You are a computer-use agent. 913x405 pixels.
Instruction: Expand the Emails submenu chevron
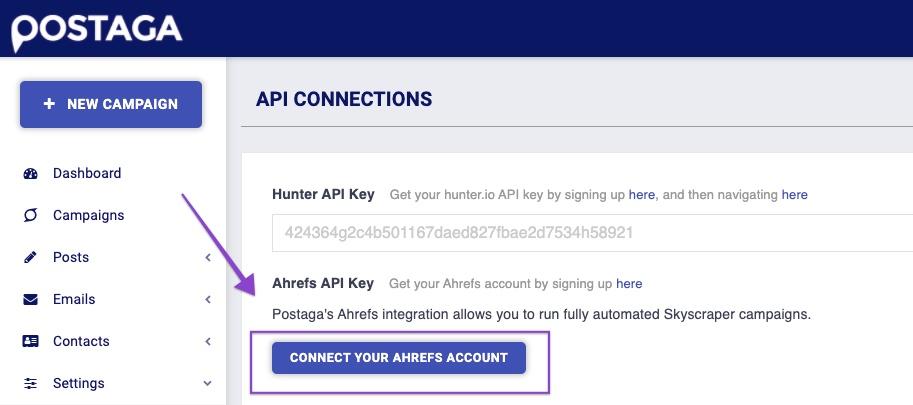click(208, 299)
